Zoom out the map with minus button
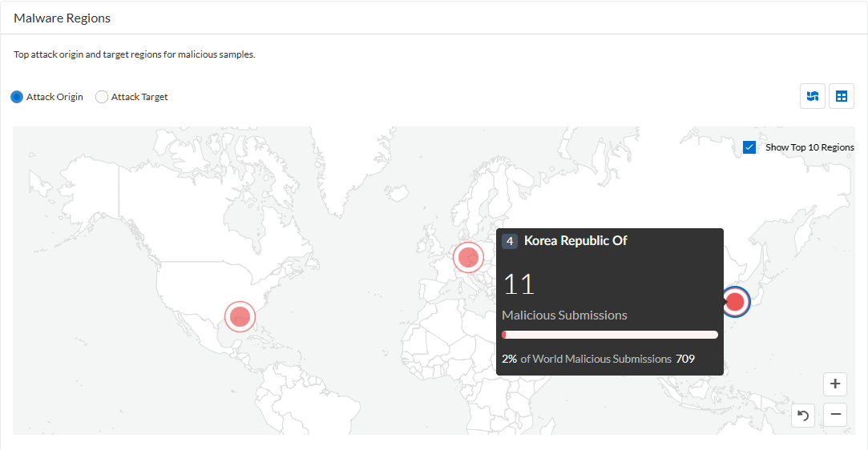The height and width of the screenshot is (450, 868). click(835, 415)
